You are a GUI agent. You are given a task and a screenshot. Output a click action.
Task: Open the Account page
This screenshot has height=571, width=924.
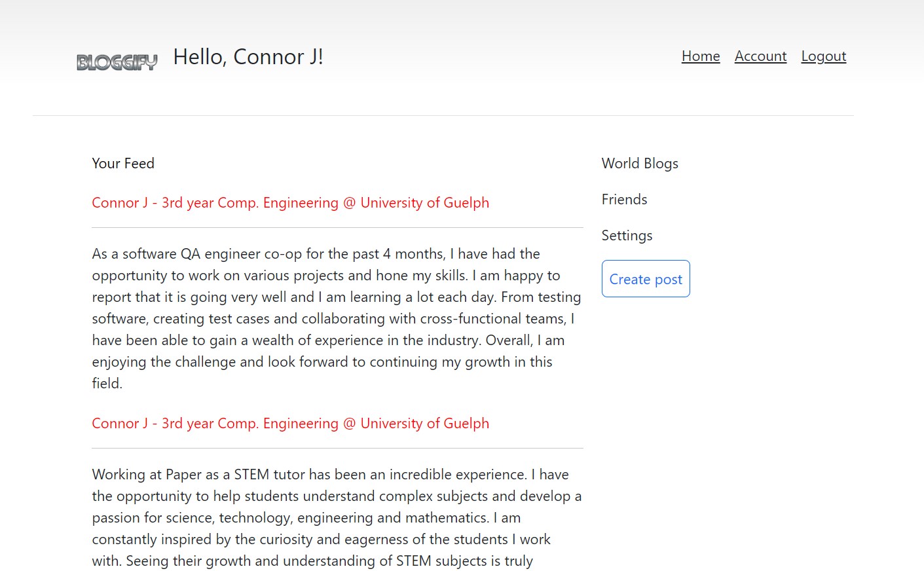[x=760, y=56]
